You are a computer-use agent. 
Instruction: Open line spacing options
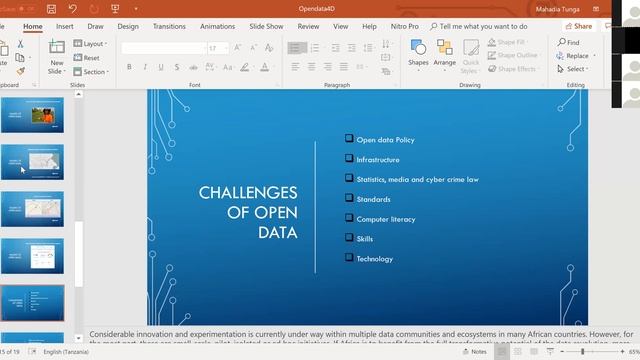pos(368,48)
